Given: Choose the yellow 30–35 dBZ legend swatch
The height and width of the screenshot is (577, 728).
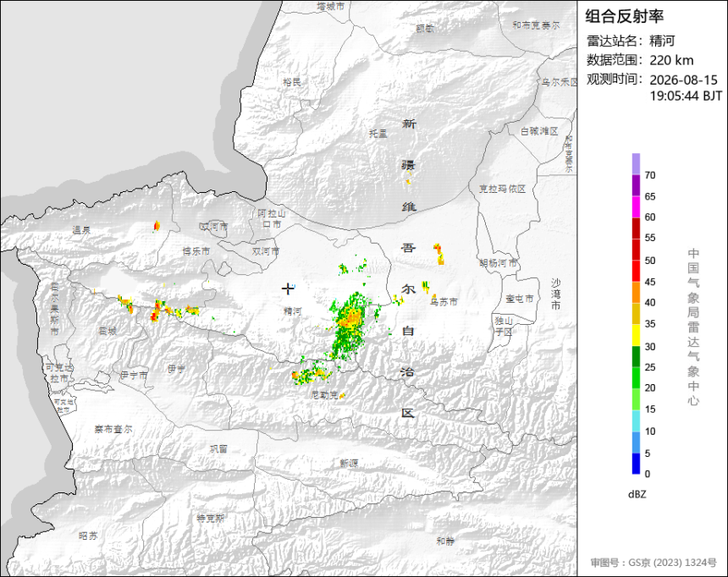Looking at the screenshot, I should click(x=636, y=335).
